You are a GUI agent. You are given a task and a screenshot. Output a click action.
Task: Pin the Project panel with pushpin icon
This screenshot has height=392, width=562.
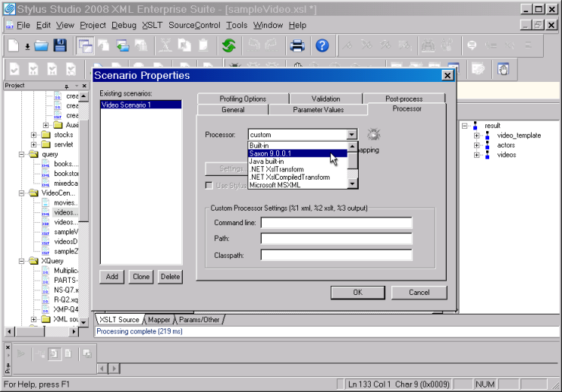[x=66, y=86]
